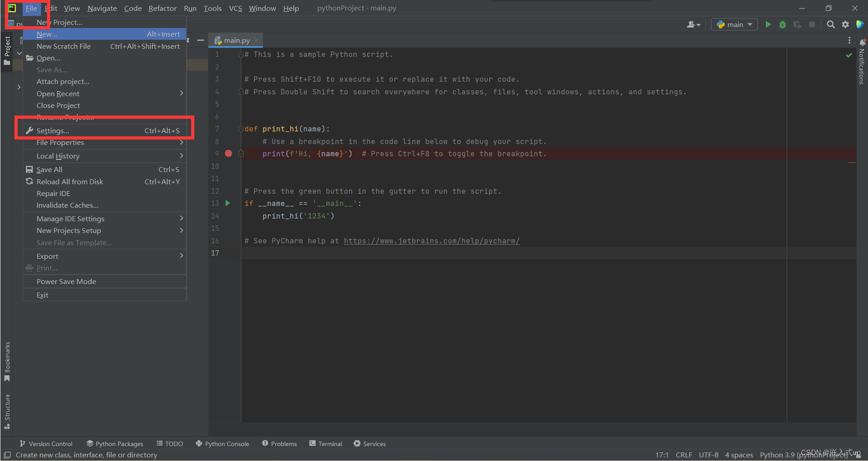
Task: Open the editor tab options three-dot menu
Action: pos(849,40)
